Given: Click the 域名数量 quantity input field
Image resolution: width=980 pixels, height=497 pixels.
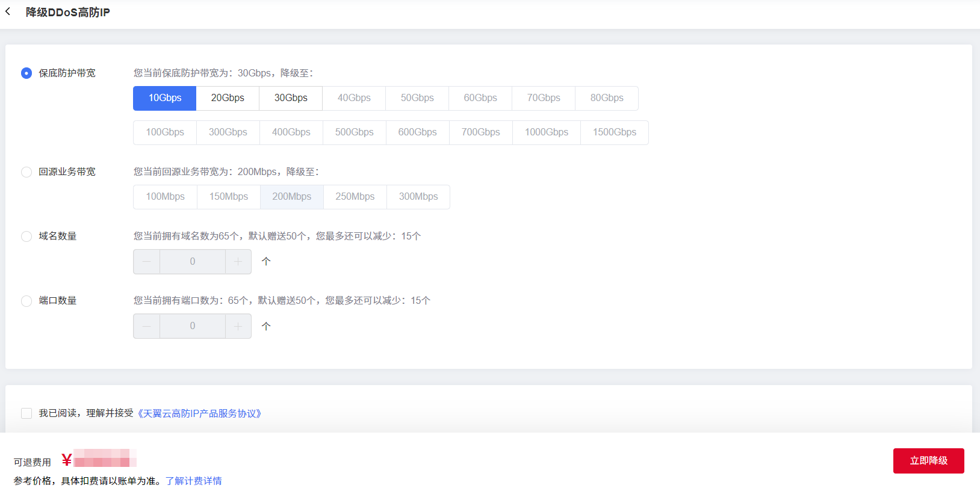Looking at the screenshot, I should (193, 262).
